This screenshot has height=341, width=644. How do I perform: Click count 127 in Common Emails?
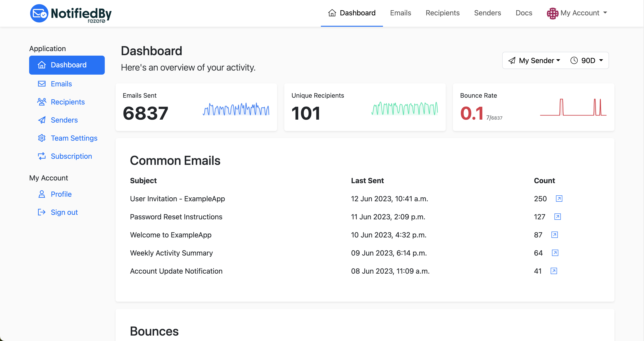pyautogui.click(x=539, y=217)
